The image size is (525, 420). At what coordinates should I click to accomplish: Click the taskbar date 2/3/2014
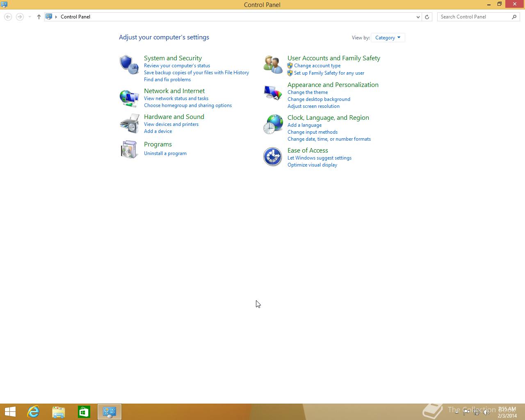[507, 415]
